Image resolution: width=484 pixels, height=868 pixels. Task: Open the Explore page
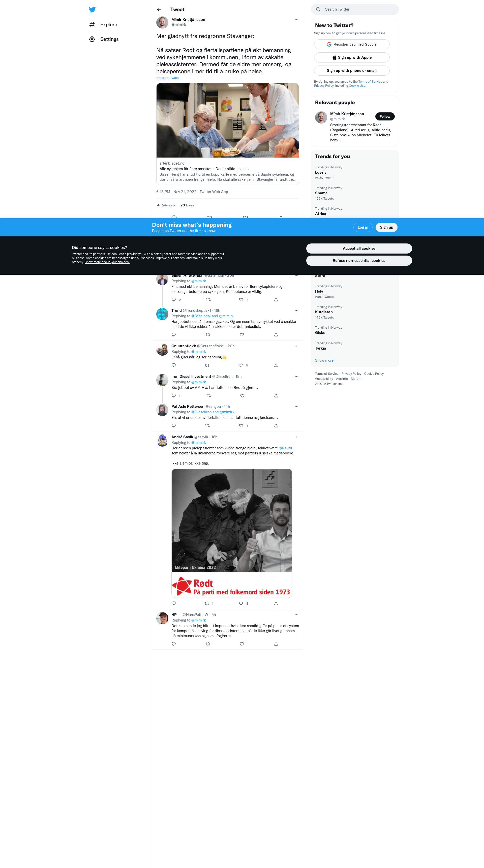pyautogui.click(x=103, y=25)
